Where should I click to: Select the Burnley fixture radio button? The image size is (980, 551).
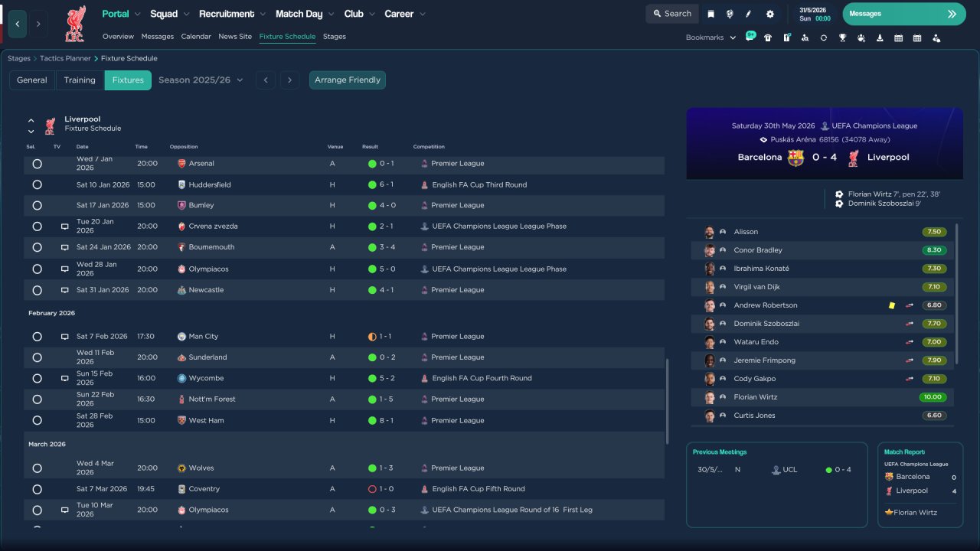[x=37, y=205]
